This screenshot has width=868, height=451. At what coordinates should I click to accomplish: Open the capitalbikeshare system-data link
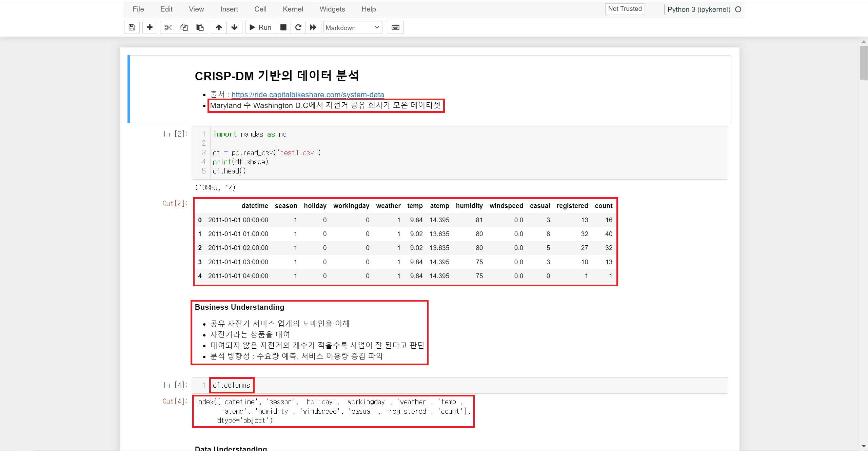[308, 95]
